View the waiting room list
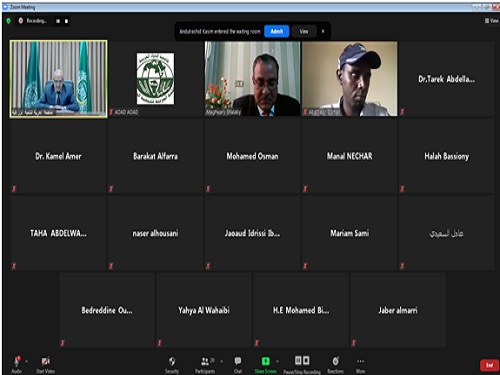The image size is (500, 375). (304, 31)
